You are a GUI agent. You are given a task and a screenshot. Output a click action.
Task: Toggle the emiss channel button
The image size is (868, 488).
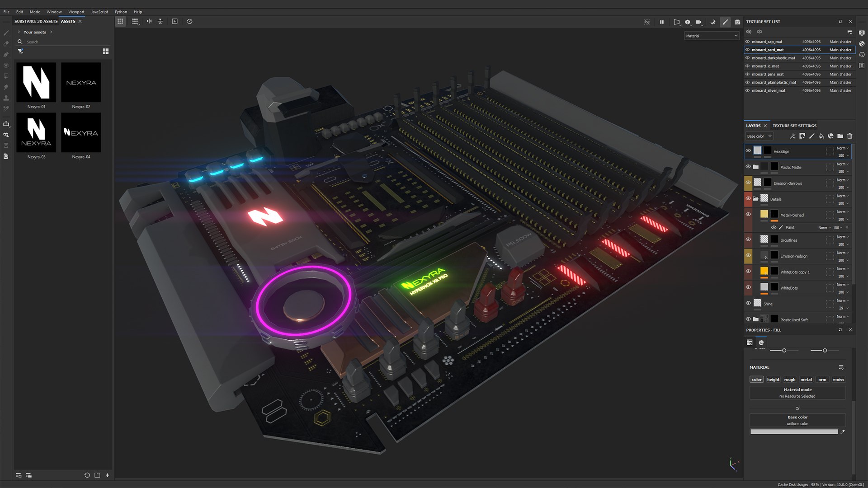[x=839, y=380]
